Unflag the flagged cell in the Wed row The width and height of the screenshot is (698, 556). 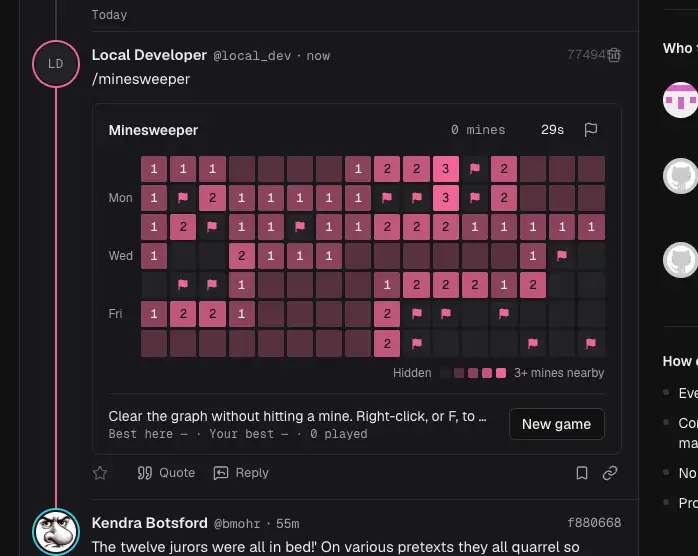click(562, 256)
